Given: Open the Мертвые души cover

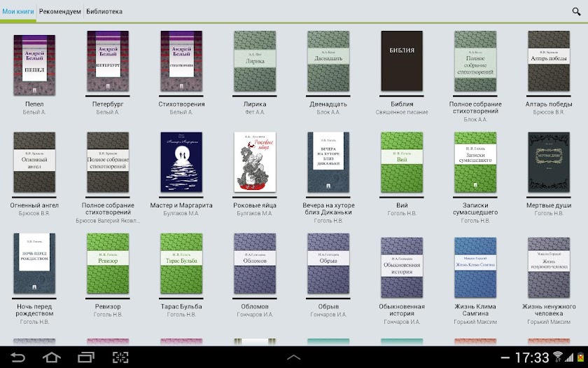Looking at the screenshot, I should [549, 162].
